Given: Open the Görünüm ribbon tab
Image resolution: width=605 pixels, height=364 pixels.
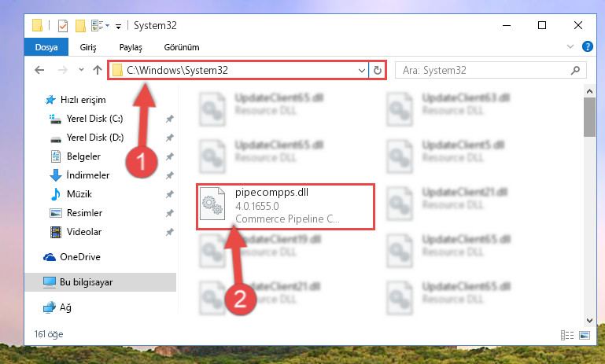Looking at the screenshot, I should click(182, 47).
